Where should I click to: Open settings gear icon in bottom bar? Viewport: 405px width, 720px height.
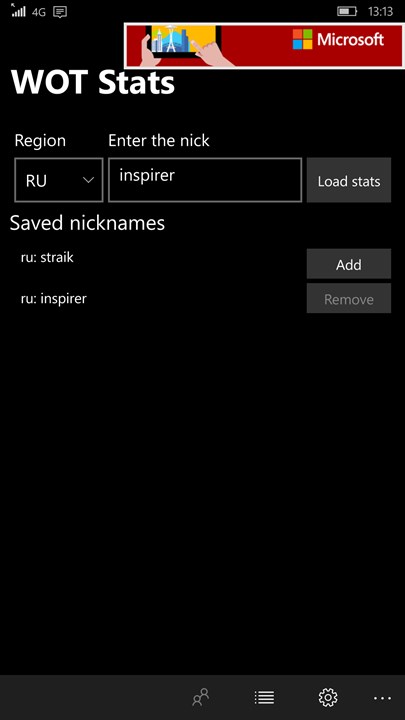(x=328, y=698)
